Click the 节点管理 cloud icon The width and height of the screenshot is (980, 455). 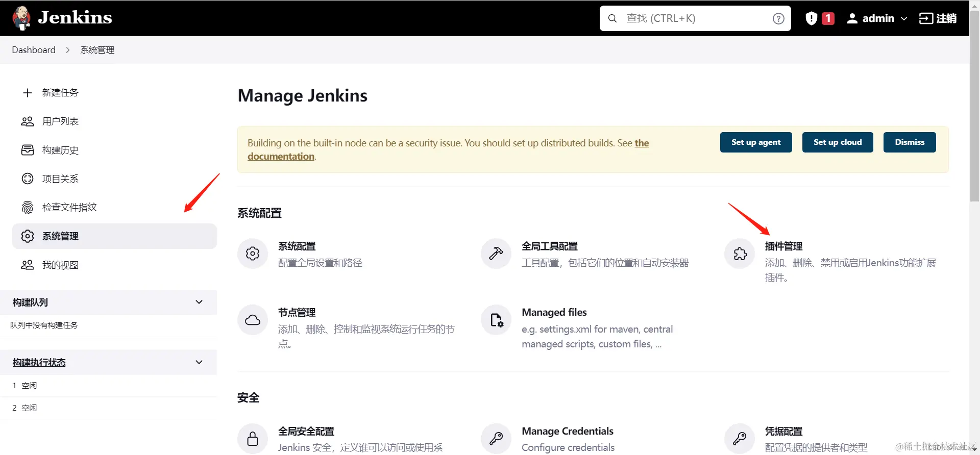tap(253, 320)
